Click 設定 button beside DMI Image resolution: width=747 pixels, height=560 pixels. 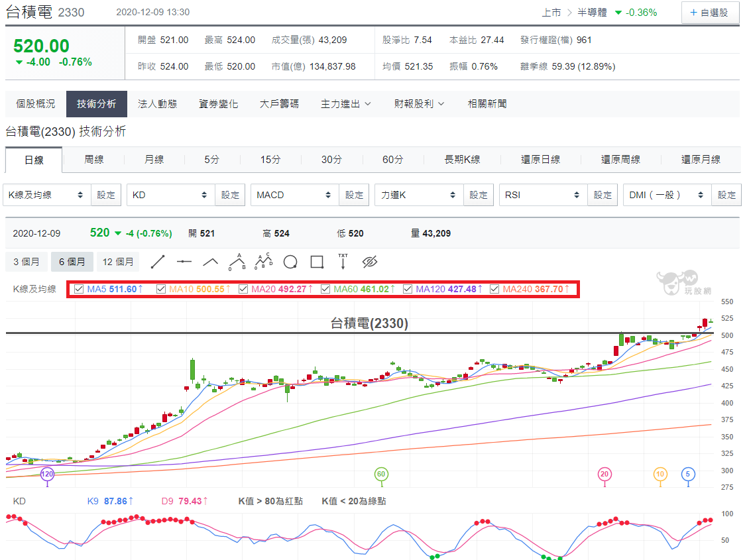[x=726, y=195]
